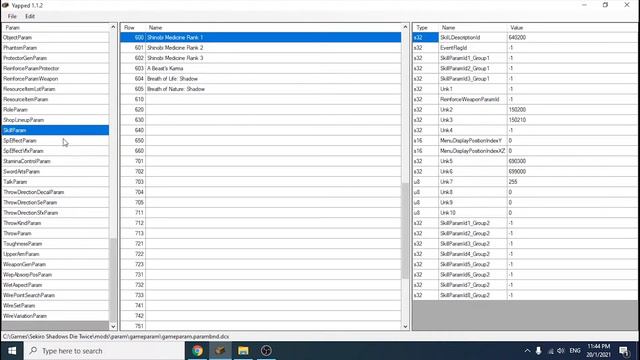640x360 pixels.
Task: Open the network tray icon
Action: tap(550, 351)
